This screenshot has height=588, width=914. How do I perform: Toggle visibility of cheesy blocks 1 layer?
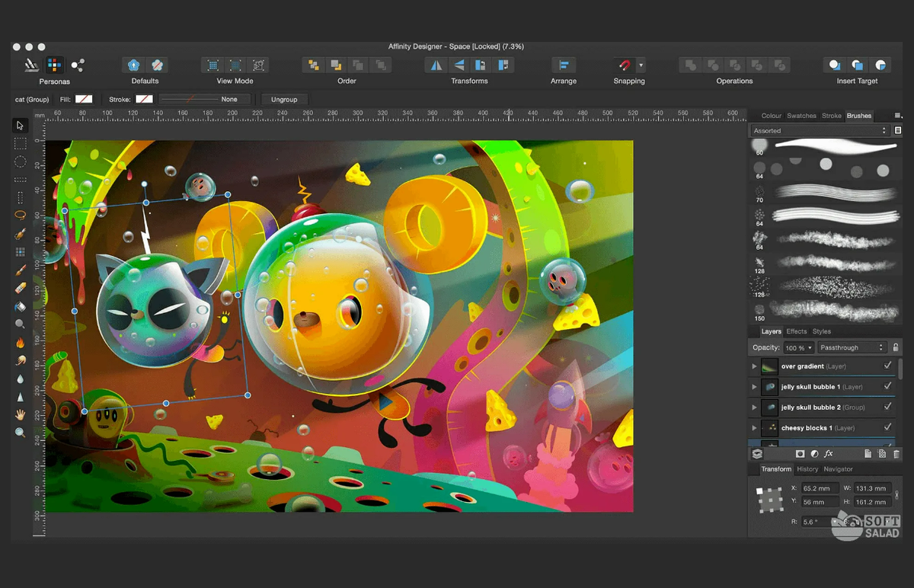coord(887,428)
